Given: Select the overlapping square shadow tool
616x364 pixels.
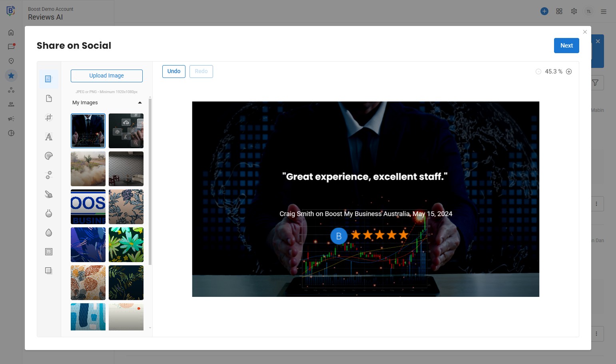Looking at the screenshot, I should (49, 271).
